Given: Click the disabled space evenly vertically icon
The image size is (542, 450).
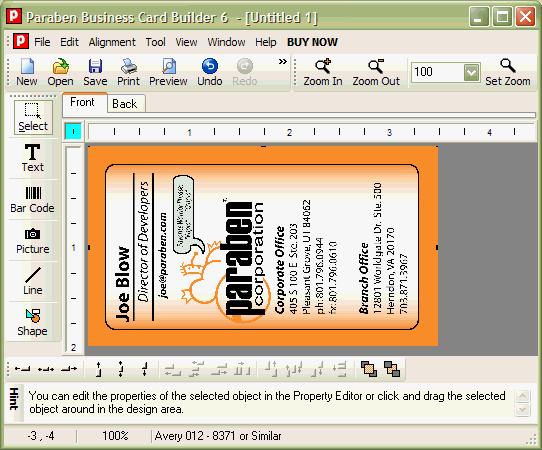Looking at the screenshot, I should coord(340,369).
